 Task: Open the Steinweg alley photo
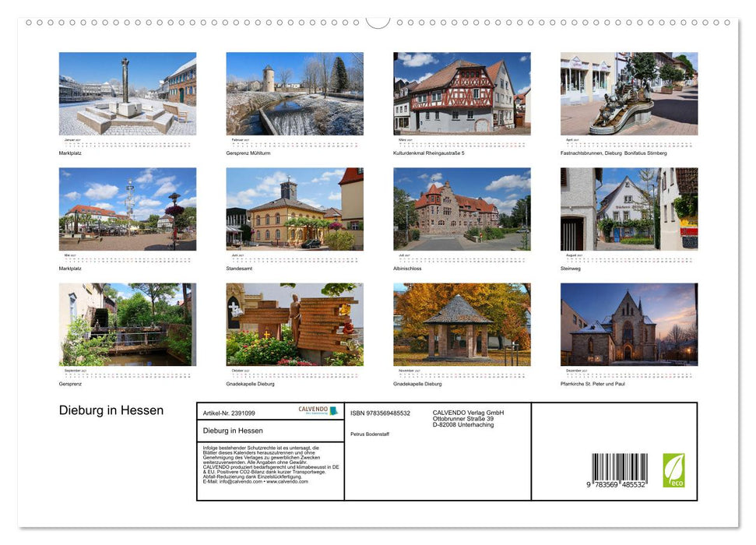tap(629, 209)
